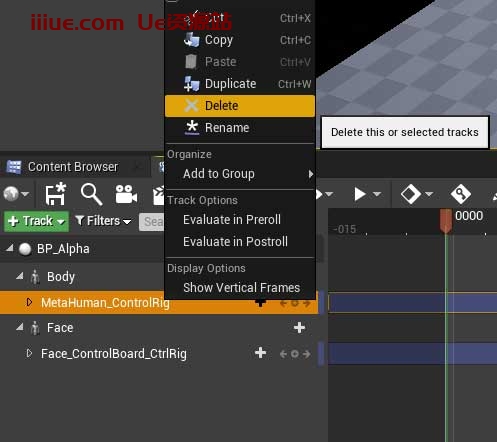Viewport: 497px width, 442px height.
Task: Collapse the BP_Alpha track tree
Action: click(x=10, y=248)
